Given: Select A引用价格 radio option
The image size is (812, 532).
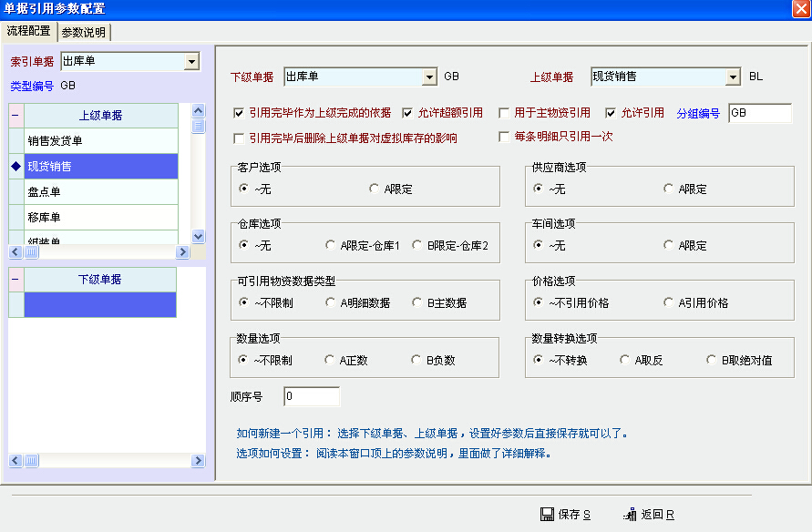Looking at the screenshot, I should [670, 302].
